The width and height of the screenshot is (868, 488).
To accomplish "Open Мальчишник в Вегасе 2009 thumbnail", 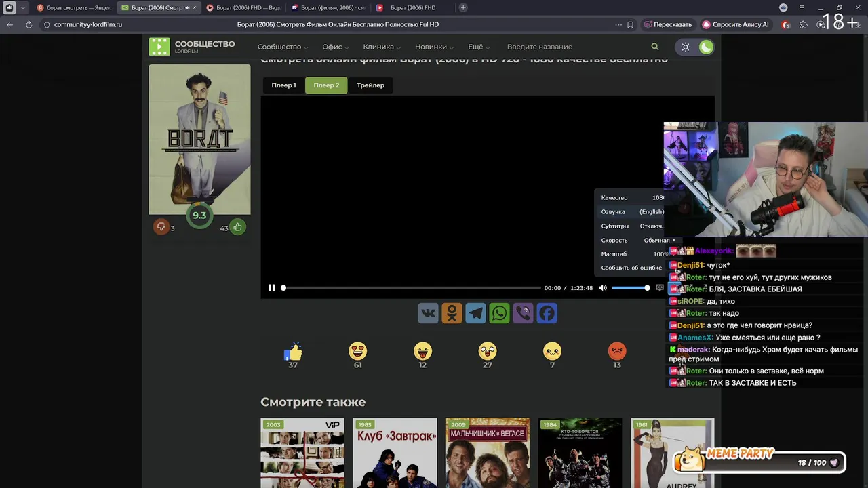I will [488, 452].
